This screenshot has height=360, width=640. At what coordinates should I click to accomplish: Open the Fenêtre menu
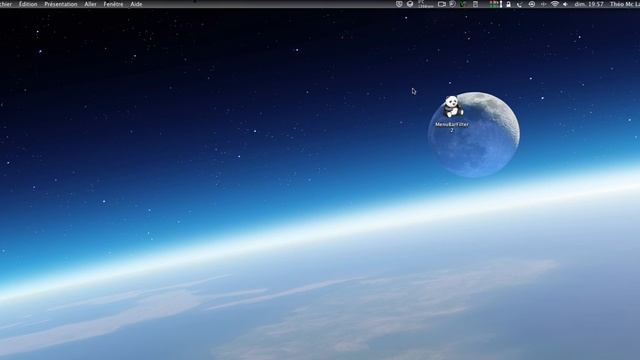pyautogui.click(x=113, y=4)
